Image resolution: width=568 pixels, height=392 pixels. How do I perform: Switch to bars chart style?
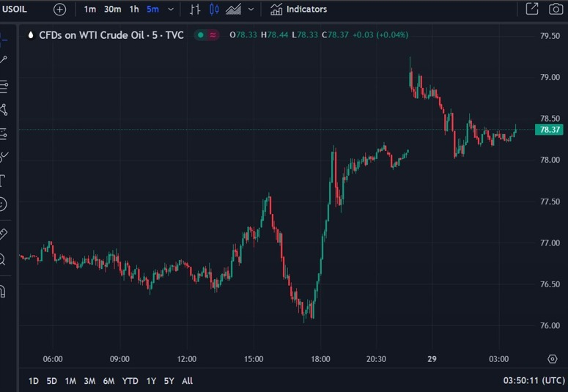[195, 10]
